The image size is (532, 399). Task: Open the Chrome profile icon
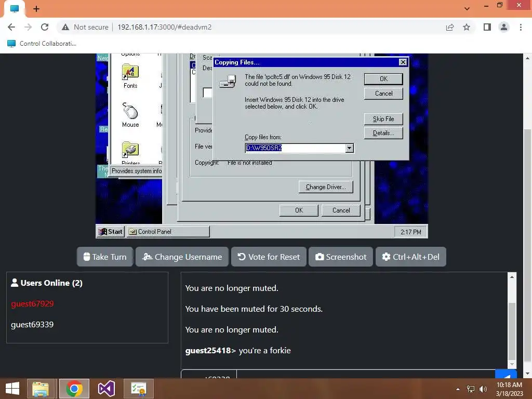pyautogui.click(x=504, y=27)
